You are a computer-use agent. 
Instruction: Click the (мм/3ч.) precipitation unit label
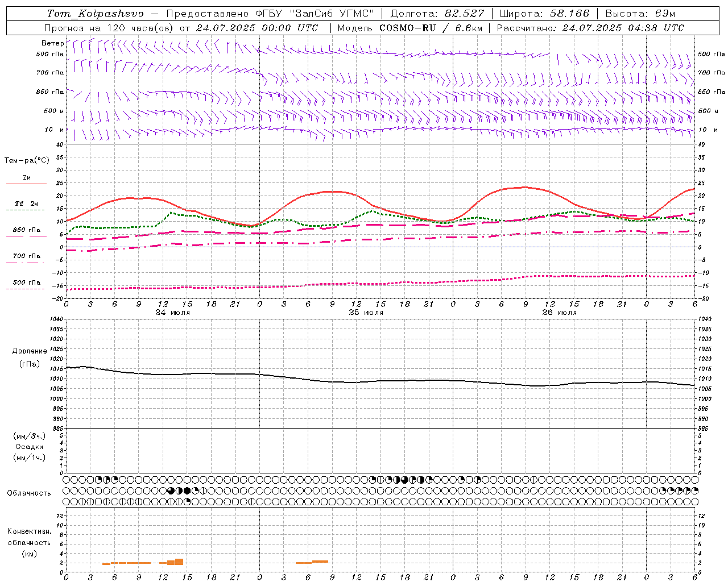coord(30,436)
